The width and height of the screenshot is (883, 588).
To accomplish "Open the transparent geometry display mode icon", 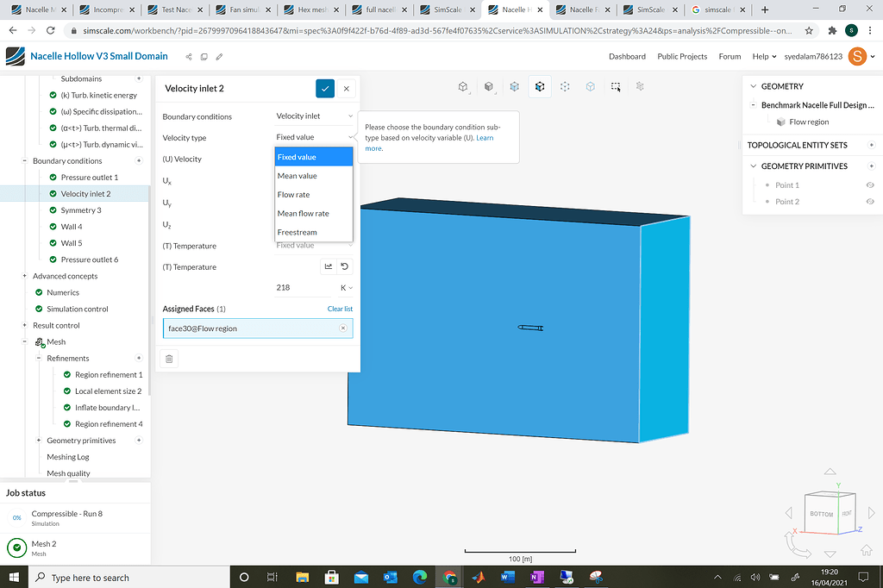I will (x=515, y=86).
